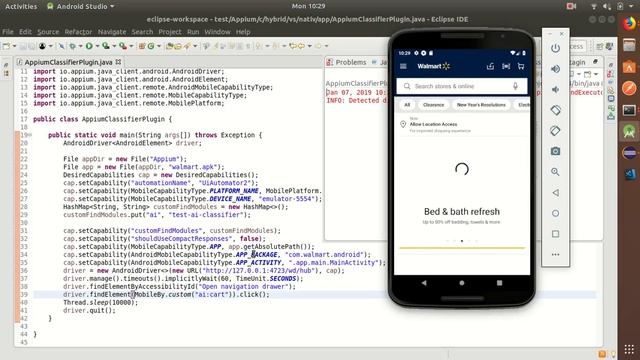Take emulator screenshot with camera icon
The image size is (640, 360).
point(555,151)
